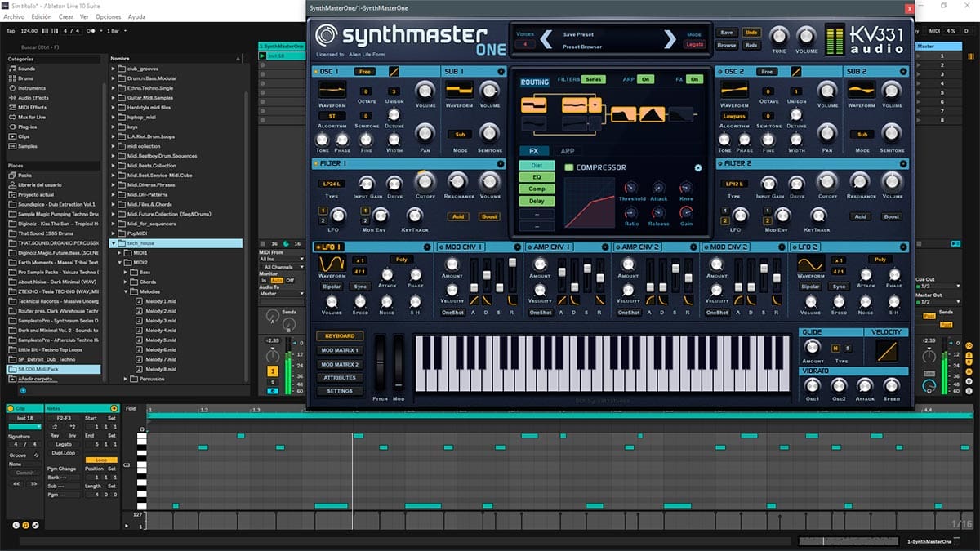Click the OSC 2 pitch ramp icon
Image resolution: width=980 pixels, height=551 pixels.
pos(795,71)
